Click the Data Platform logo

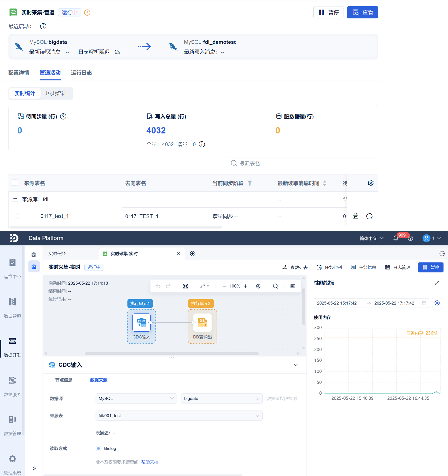[x=14, y=238]
